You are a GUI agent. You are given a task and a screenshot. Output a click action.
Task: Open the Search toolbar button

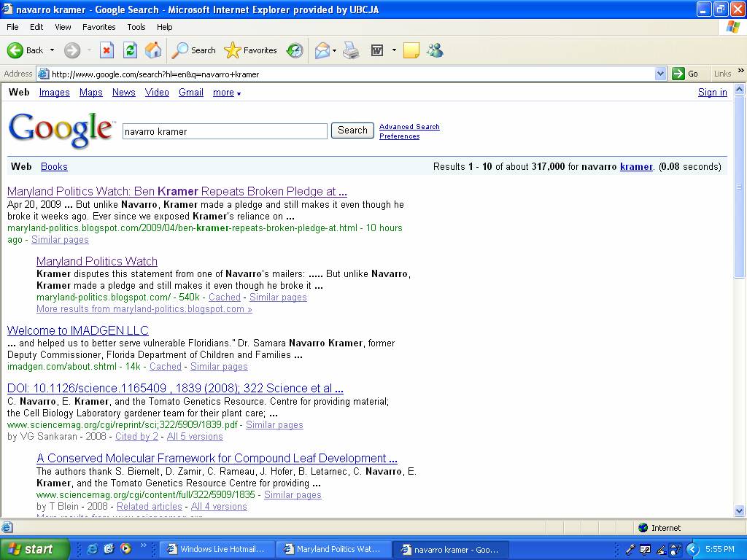pyautogui.click(x=194, y=50)
